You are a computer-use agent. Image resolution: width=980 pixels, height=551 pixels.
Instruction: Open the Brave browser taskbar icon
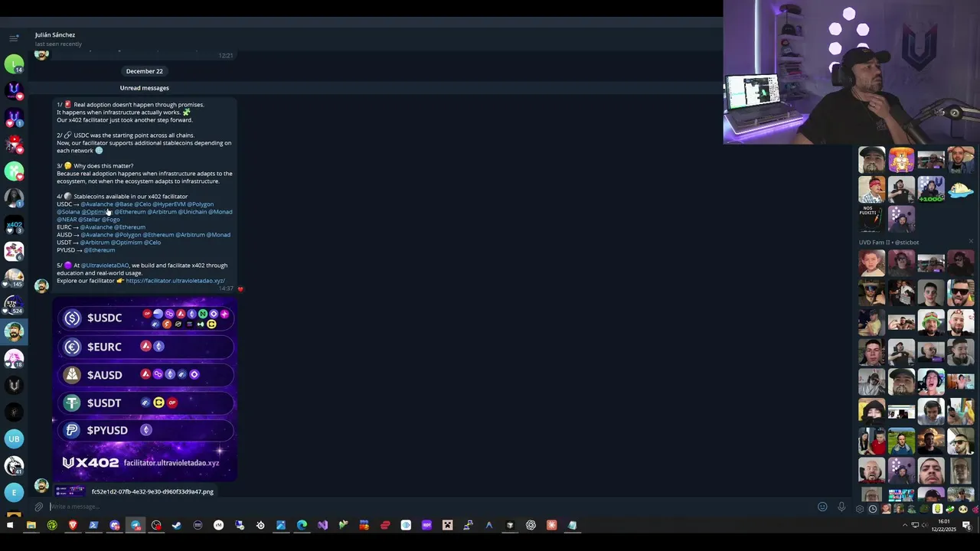(73, 525)
